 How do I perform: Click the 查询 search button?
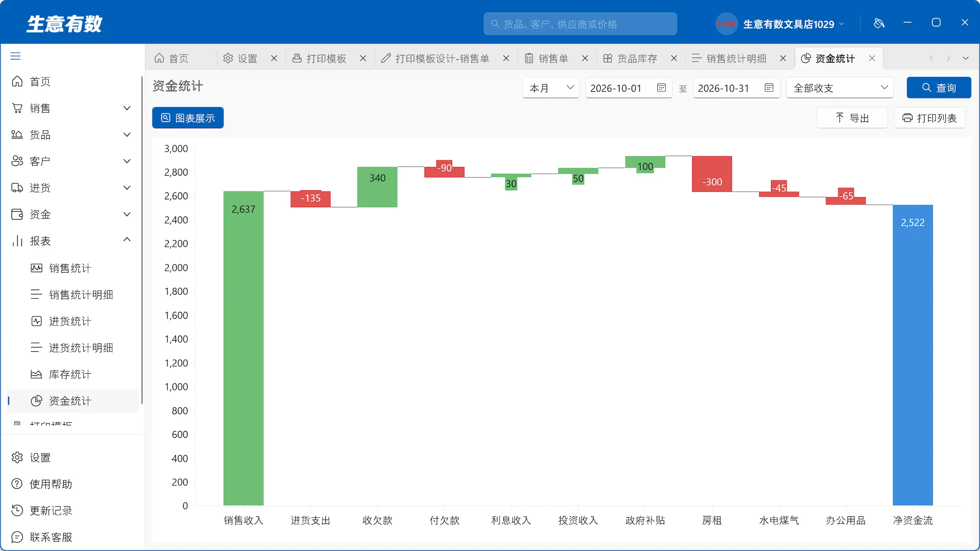[x=939, y=88]
